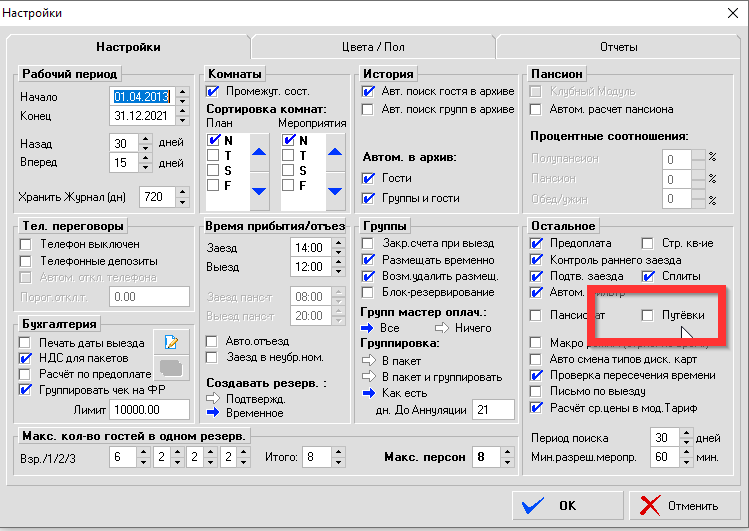Click the Начало date field
Screen dimensions: 749x531
click(142, 97)
